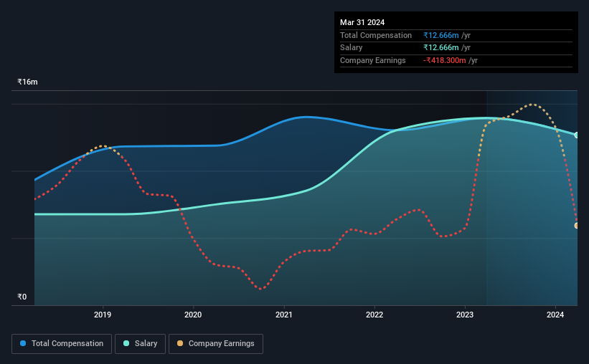Toggle the Company Earnings legend button
The image size is (589, 364).
click(216, 344)
